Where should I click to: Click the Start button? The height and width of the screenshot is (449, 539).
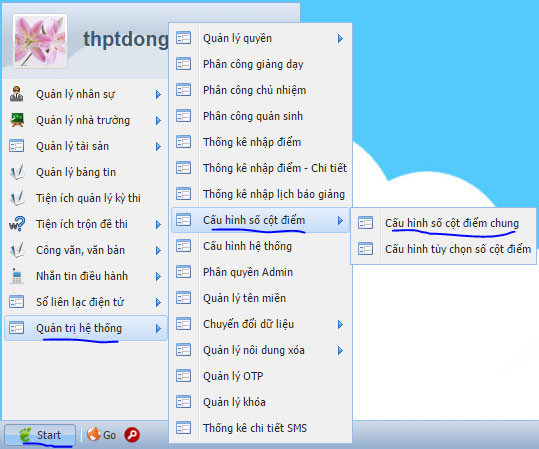(x=40, y=435)
